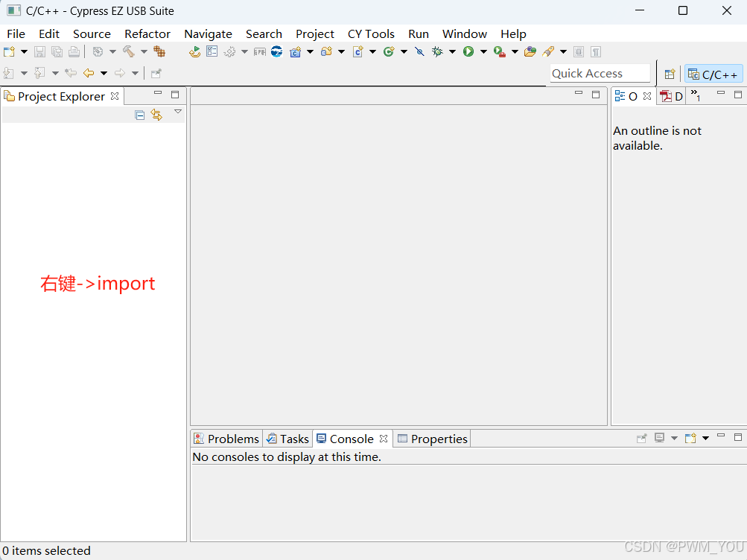This screenshot has width=747, height=560.
Task: Select the D documentation tab with PDF icon
Action: pyautogui.click(x=671, y=96)
